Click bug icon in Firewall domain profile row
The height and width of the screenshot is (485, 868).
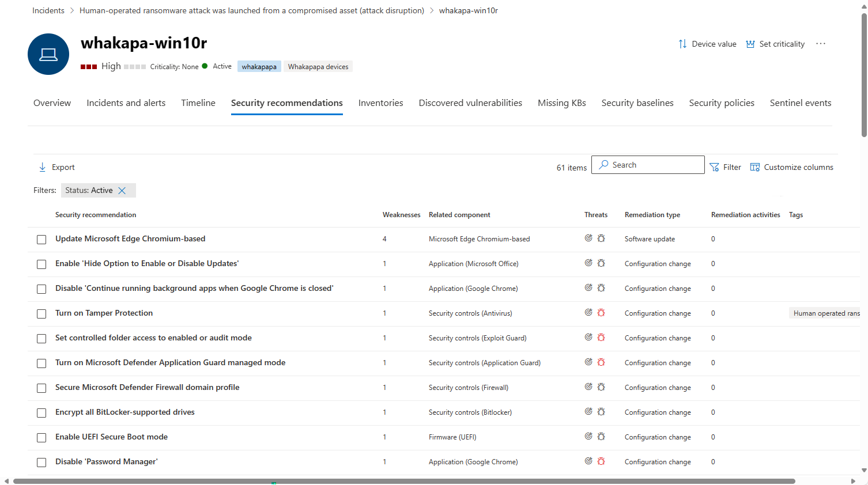pyautogui.click(x=601, y=387)
